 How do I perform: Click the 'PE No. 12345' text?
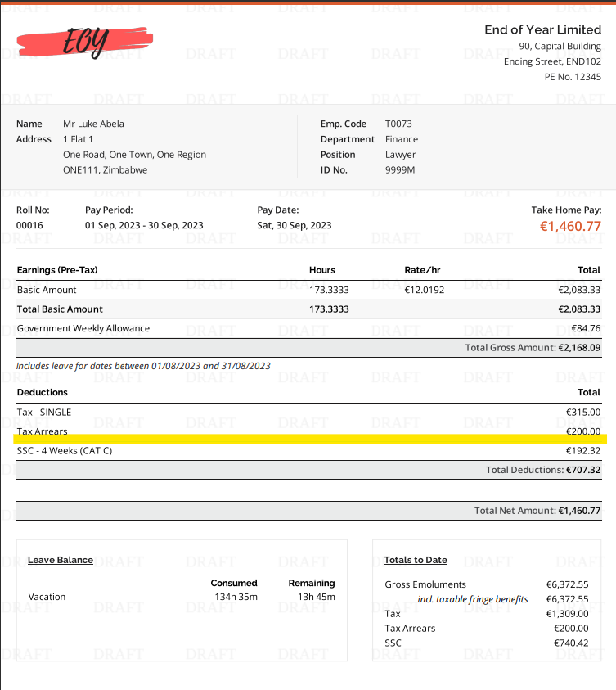573,77
